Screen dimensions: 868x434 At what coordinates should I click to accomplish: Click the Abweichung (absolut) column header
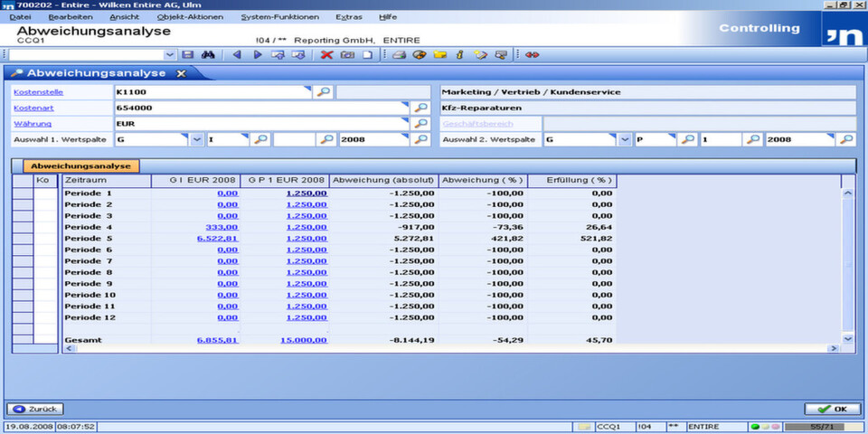tap(383, 181)
